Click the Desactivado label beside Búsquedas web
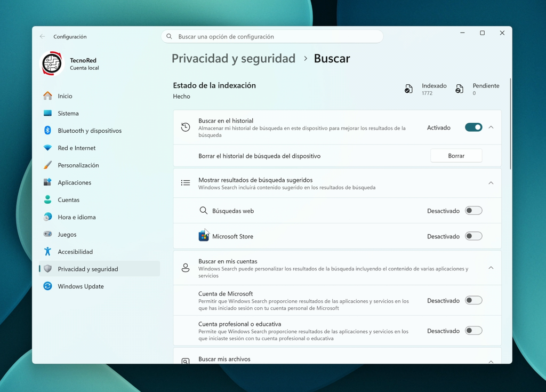Screen dimensions: 546x392 [x=443, y=211]
